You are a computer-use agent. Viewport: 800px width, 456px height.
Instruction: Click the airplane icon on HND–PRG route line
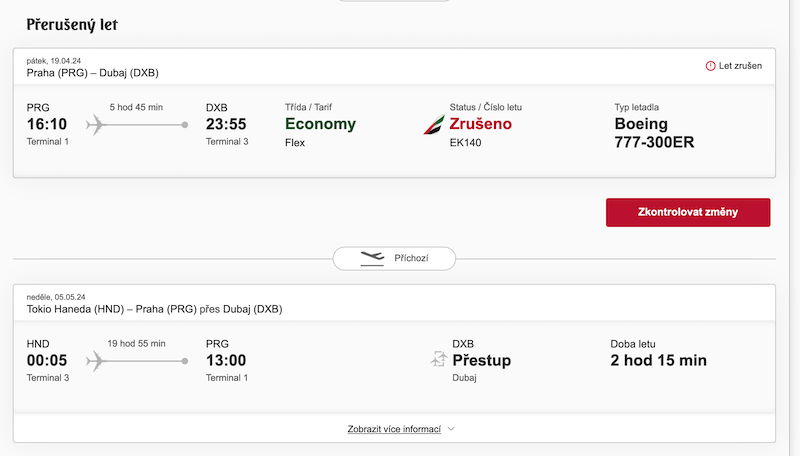[x=95, y=361]
